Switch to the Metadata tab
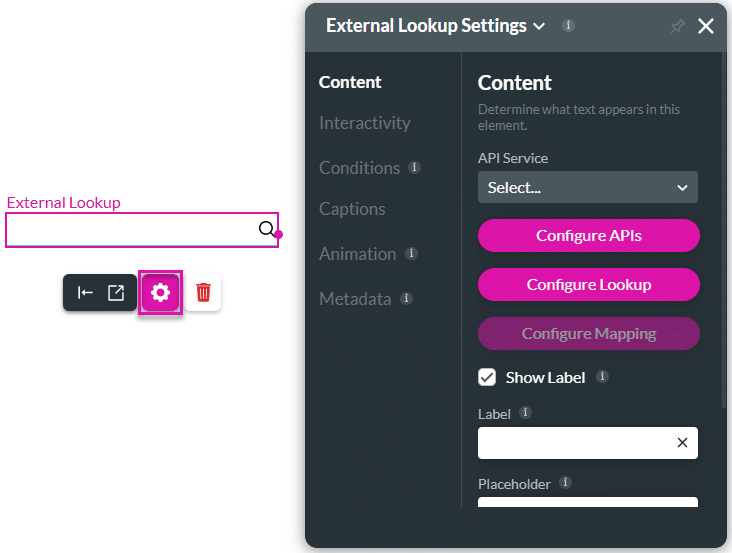 (x=355, y=299)
